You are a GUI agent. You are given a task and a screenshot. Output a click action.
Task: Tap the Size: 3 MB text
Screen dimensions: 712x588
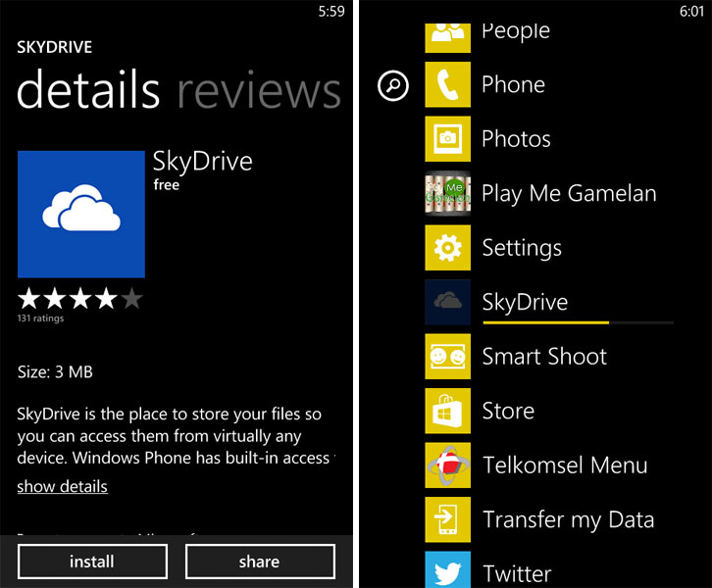55,372
